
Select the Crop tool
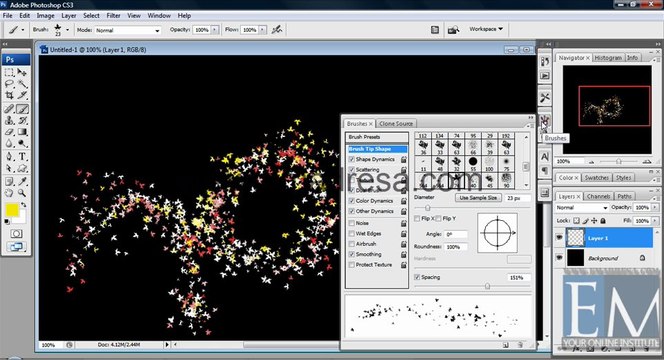(x=9, y=95)
